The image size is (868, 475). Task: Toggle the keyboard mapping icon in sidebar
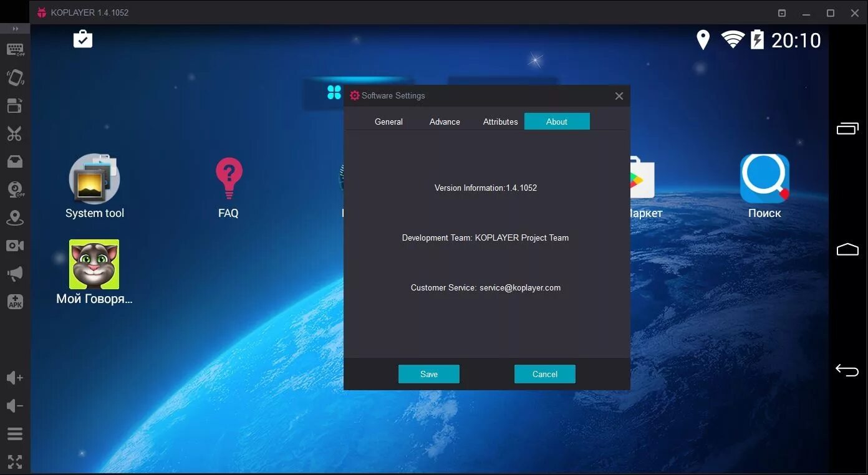point(15,50)
